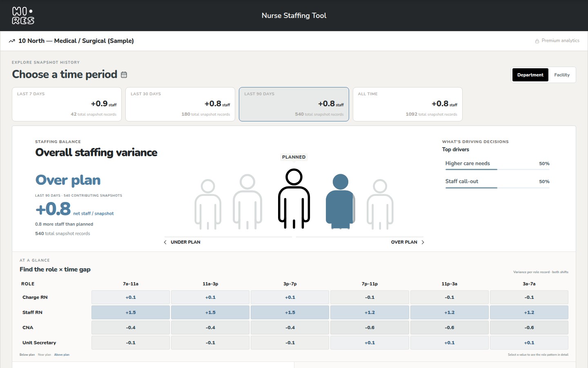Click the 7a–11a column header

click(131, 284)
